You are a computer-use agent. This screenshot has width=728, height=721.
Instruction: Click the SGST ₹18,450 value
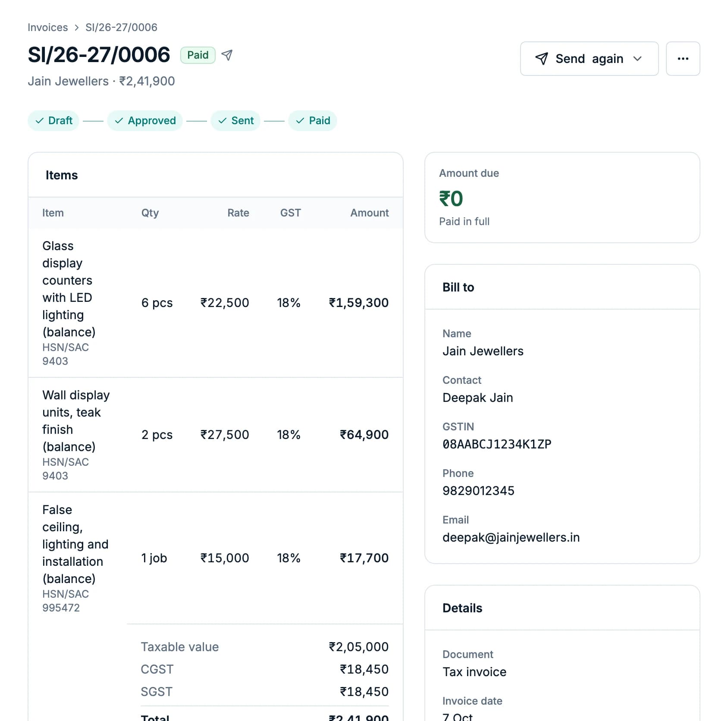click(364, 692)
